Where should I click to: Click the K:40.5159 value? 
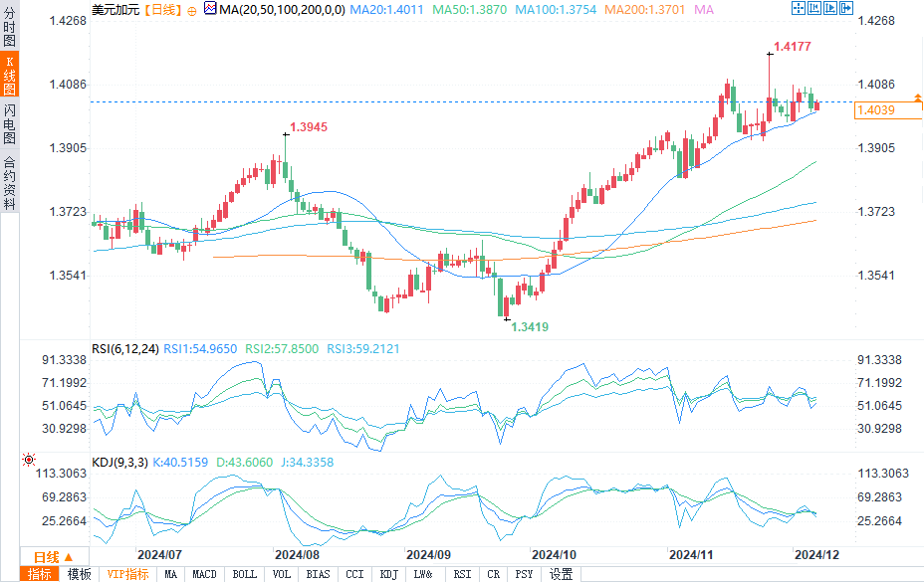(x=180, y=463)
